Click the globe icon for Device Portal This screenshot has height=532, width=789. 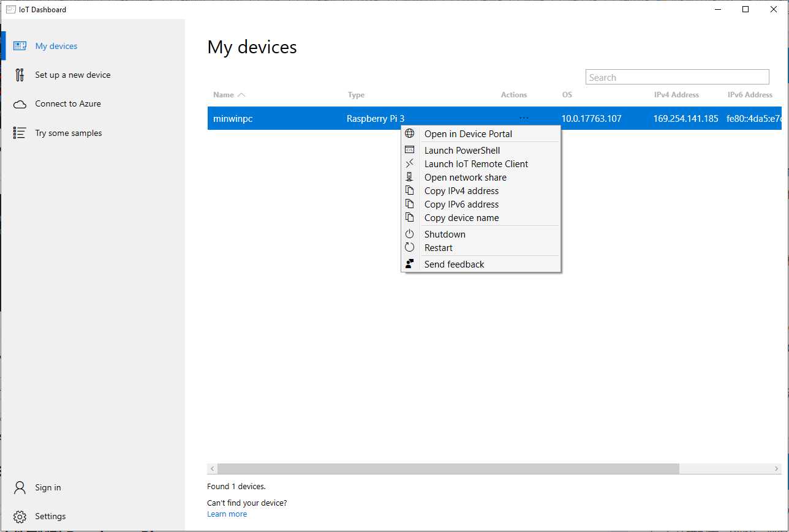[x=410, y=133]
